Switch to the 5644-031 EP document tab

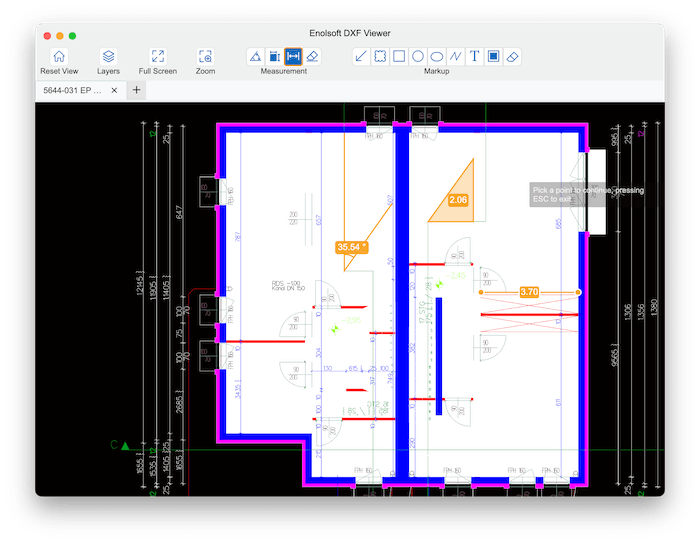click(70, 91)
